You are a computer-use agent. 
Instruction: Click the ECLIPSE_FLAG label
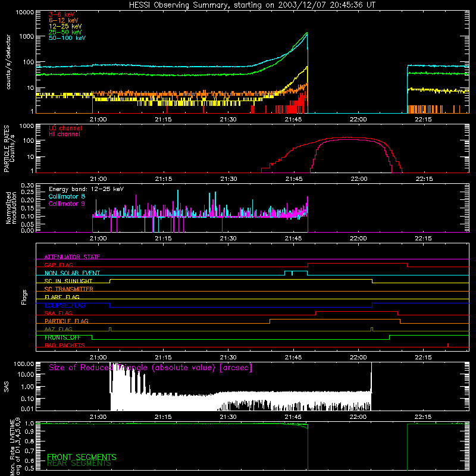[65, 305]
